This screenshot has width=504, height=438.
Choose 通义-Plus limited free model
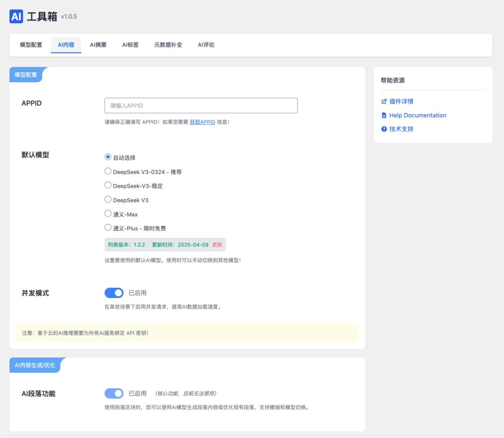click(x=108, y=228)
